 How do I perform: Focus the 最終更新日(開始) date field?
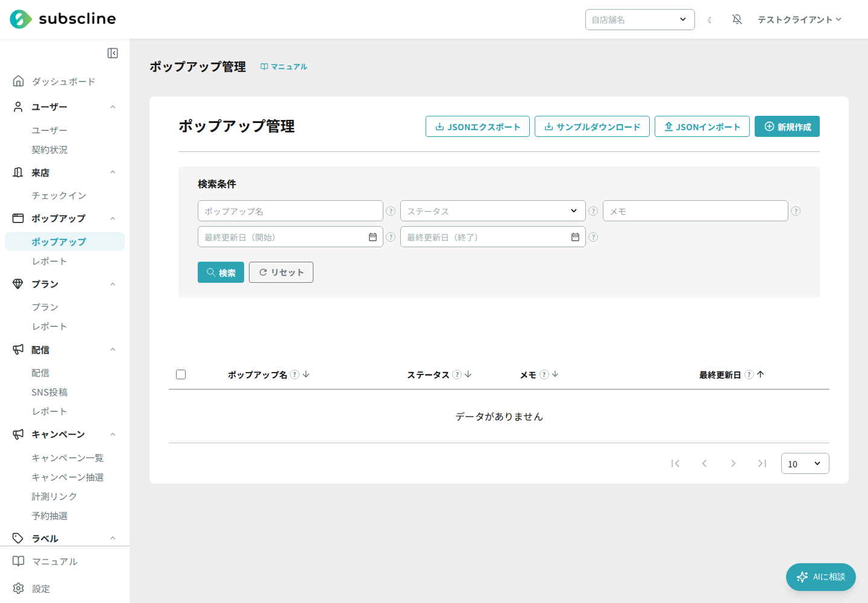291,237
